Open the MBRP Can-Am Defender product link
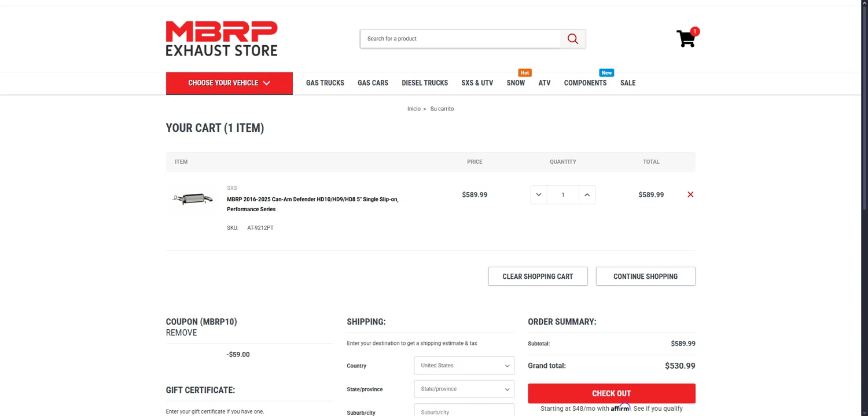The image size is (868, 416). pyautogui.click(x=312, y=204)
